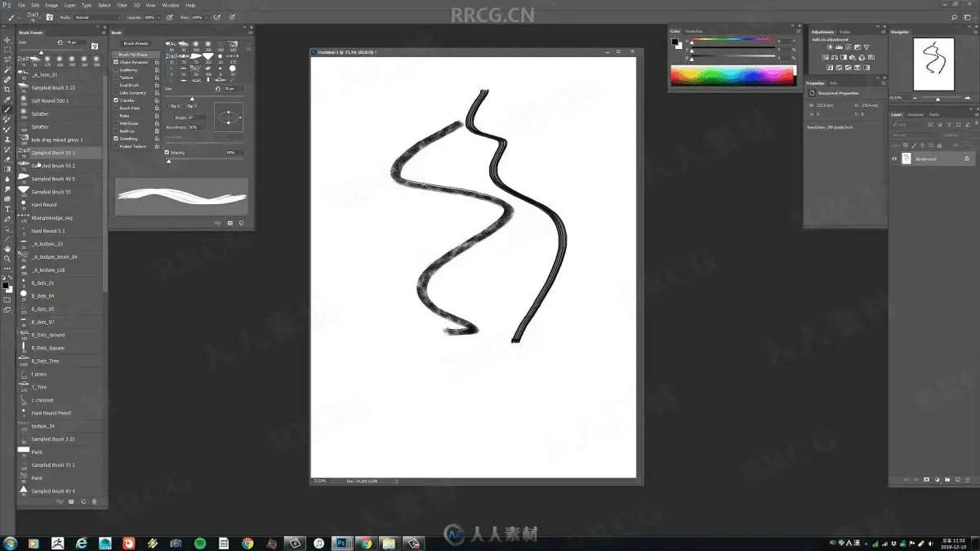Select the Rectangular Marquee tool
This screenshot has width=980, height=551.
coord(7,50)
